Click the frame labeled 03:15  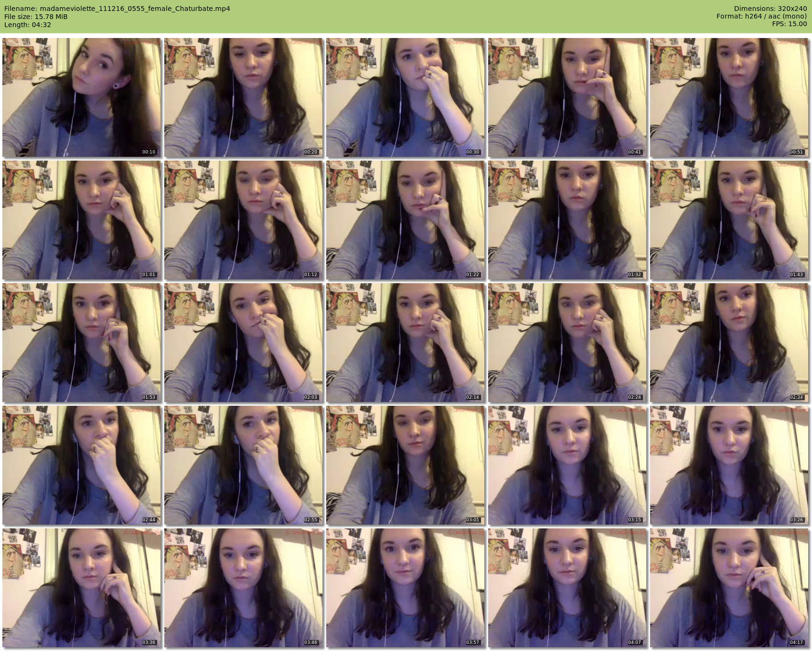pyautogui.click(x=567, y=465)
